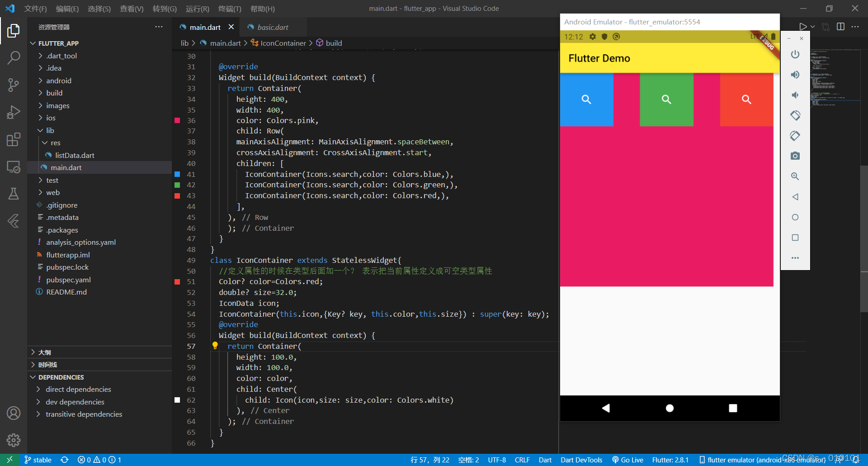Open the 终端(T) menu
This screenshot has height=466, width=868.
click(x=230, y=9)
